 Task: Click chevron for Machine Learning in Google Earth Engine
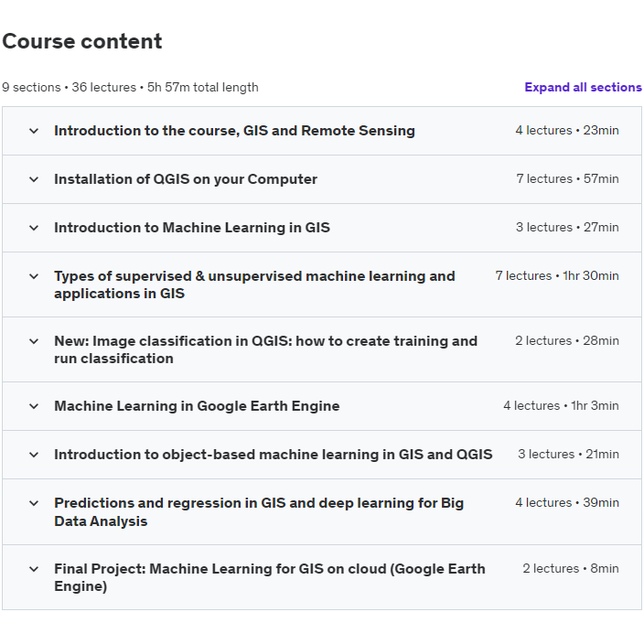[x=34, y=406]
